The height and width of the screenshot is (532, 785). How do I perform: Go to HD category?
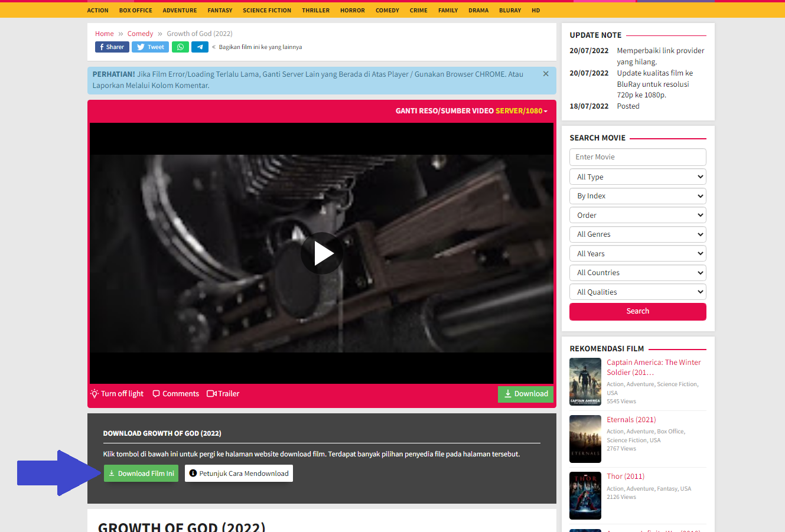point(536,11)
